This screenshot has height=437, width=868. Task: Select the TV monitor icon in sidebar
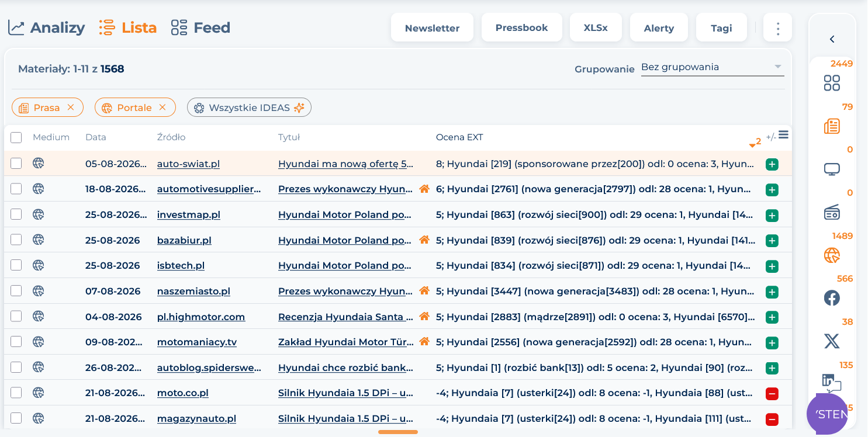[832, 169]
